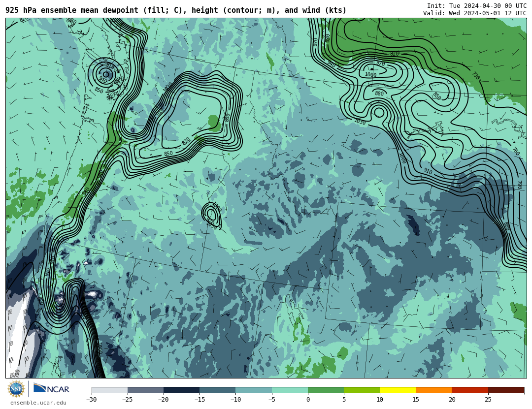Viewport: 532px width, 409px height.
Task: Select the -25 to -20 colorbar swatch
Action: (x=145, y=390)
